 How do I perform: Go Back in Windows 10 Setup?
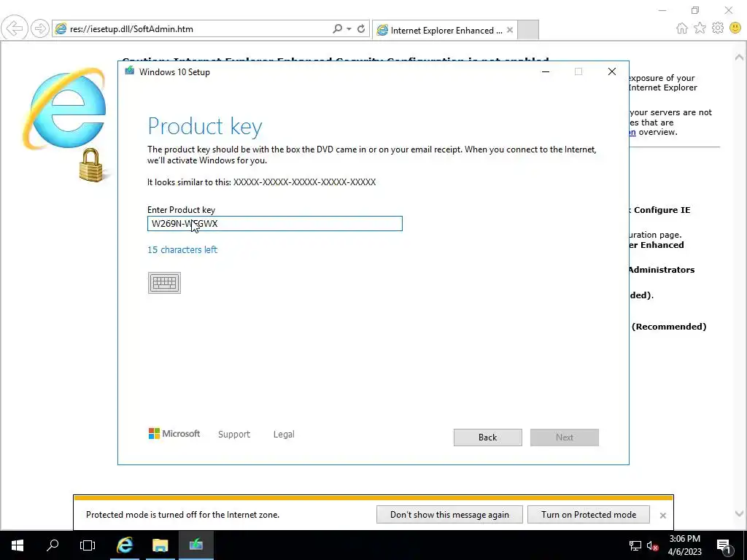[x=487, y=437]
